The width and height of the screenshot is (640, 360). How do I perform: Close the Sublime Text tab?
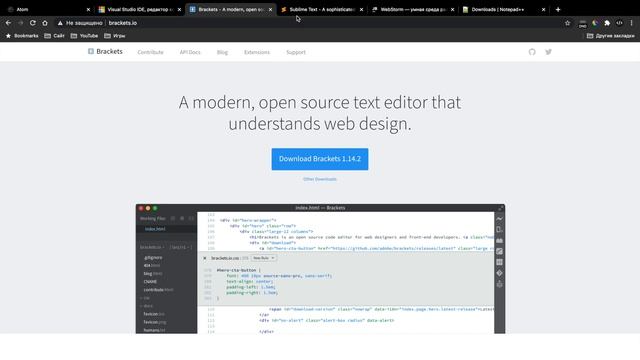pyautogui.click(x=361, y=9)
